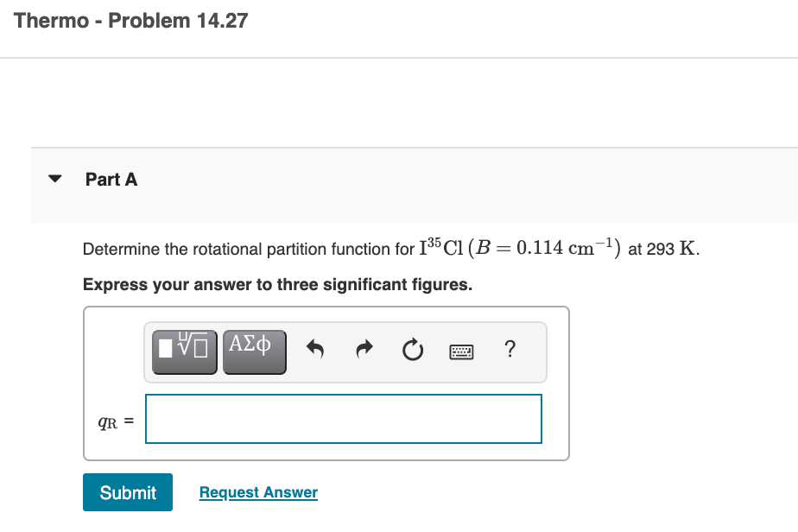
Task: Click the math answer toolbar area
Action: tap(345, 351)
